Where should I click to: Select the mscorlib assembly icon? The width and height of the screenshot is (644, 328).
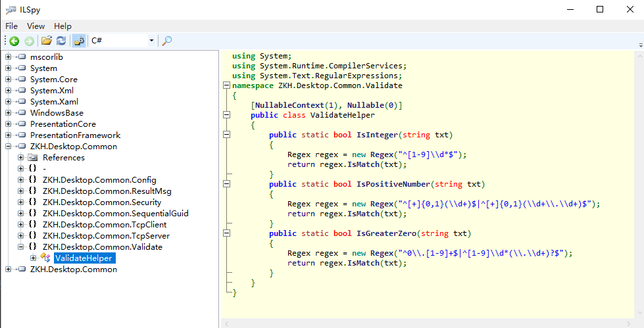(x=21, y=57)
